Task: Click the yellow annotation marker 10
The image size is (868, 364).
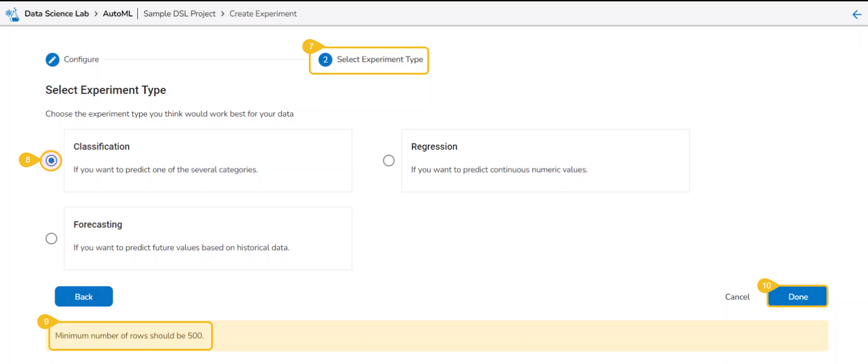Action: pyautogui.click(x=766, y=285)
